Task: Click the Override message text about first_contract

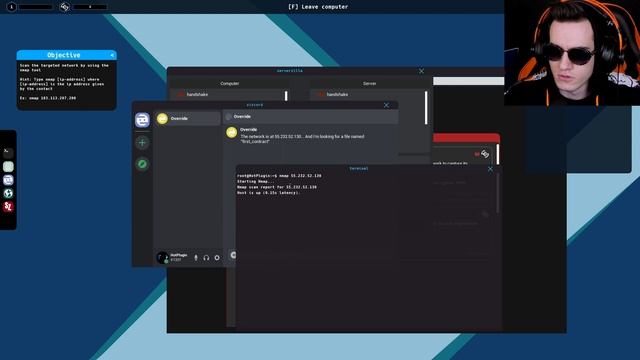Action: coord(302,139)
